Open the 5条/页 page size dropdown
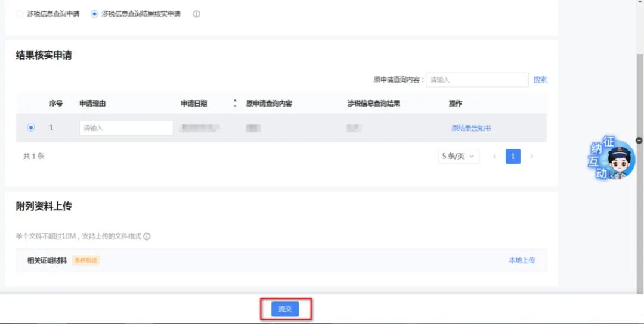This screenshot has width=644, height=324. (x=459, y=157)
